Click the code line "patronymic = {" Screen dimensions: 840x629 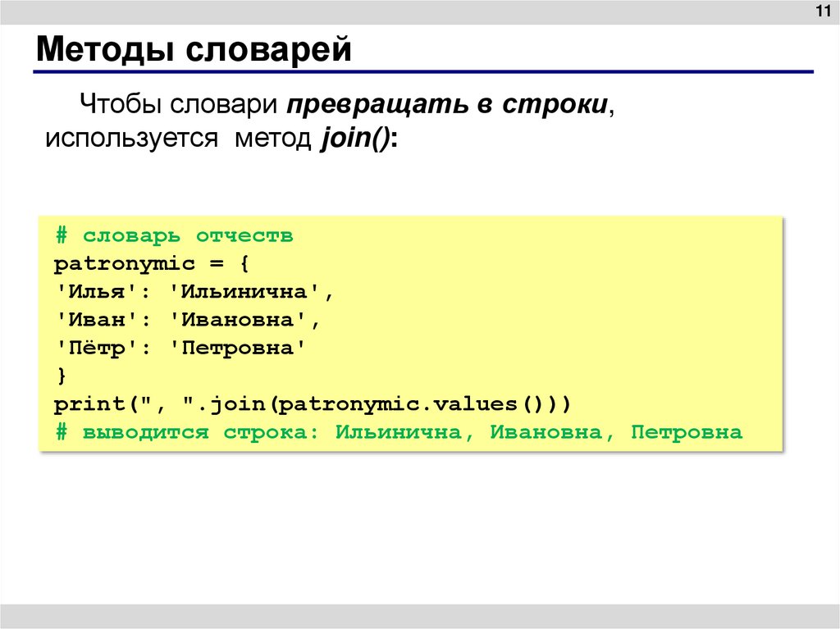point(152,263)
